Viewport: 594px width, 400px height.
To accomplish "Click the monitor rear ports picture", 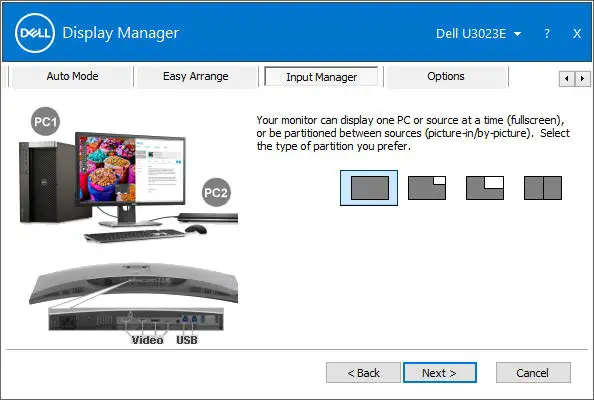I will point(136,319).
